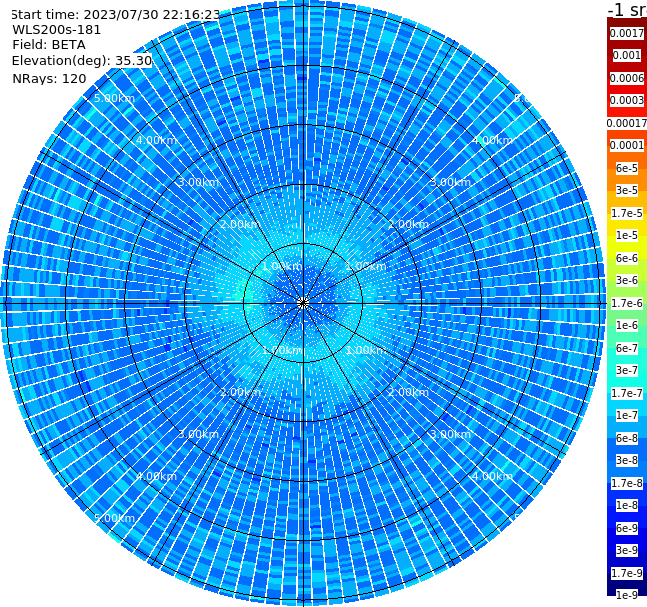Select colorbar value 1.7e-5
This screenshot has height=607, width=647.
pos(627,213)
